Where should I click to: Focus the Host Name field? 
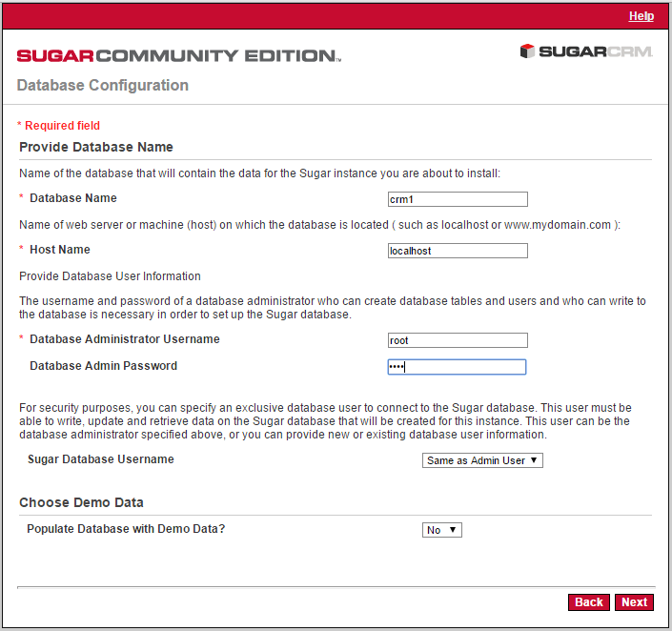click(x=458, y=251)
